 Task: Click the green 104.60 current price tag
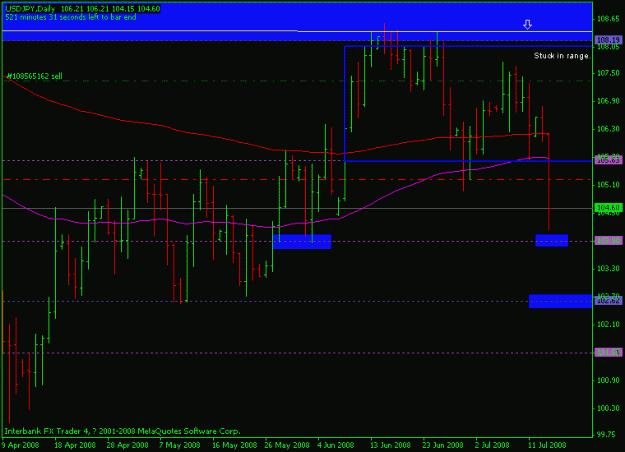click(608, 208)
